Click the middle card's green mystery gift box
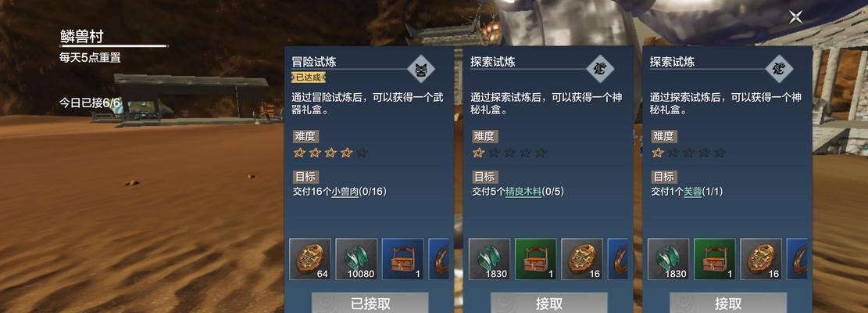 [x=536, y=259]
